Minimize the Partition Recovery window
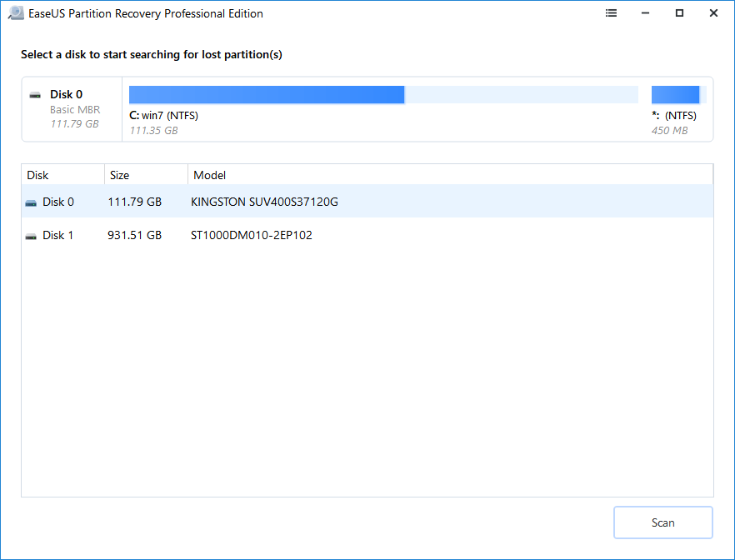 (647, 13)
